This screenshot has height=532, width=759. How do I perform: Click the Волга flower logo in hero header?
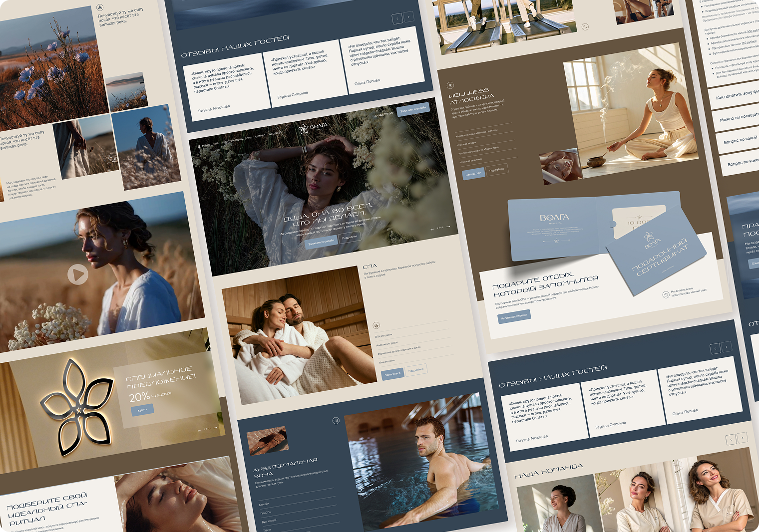[x=303, y=129]
